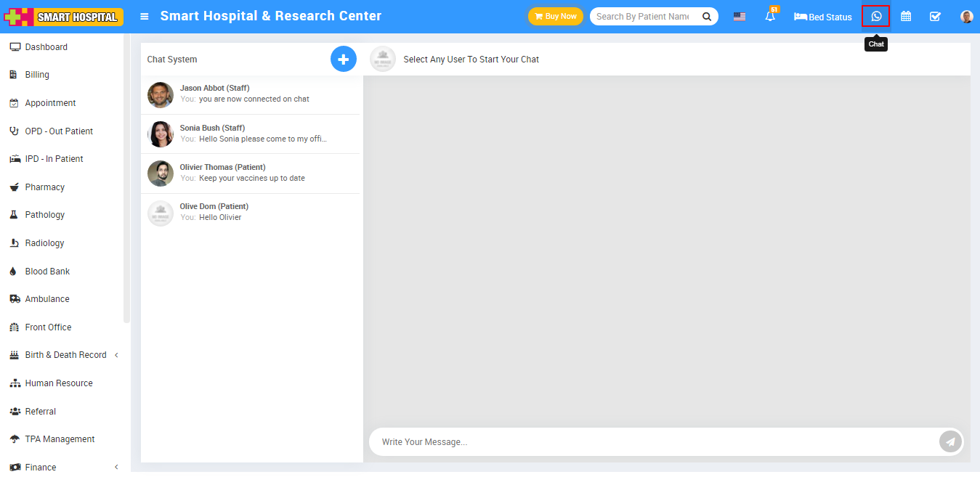Toggle the hamburger sidebar menu icon
980x477 pixels.
(145, 16)
